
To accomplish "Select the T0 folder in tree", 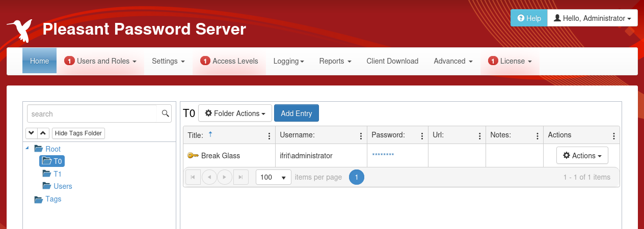I will pyautogui.click(x=53, y=161).
